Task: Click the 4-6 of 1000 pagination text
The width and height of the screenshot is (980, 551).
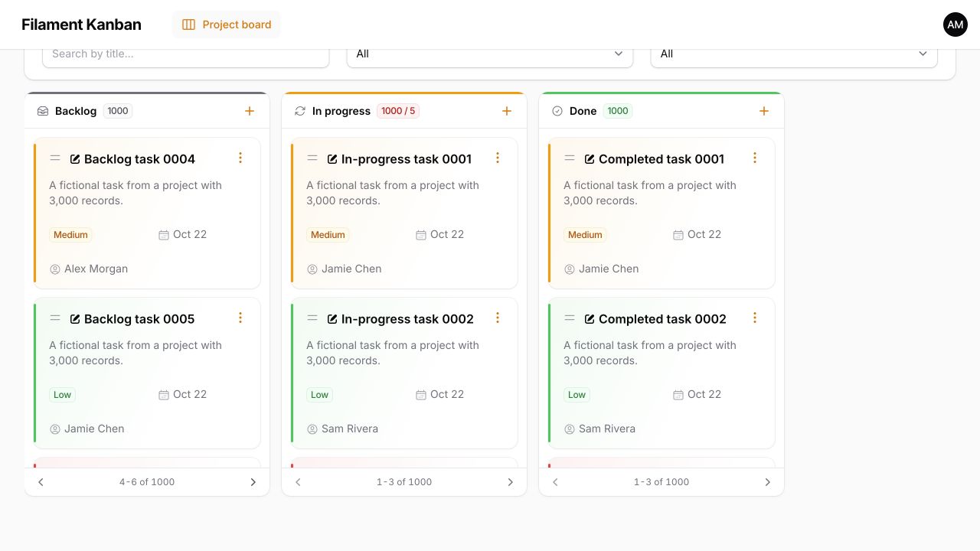Action: (x=147, y=482)
